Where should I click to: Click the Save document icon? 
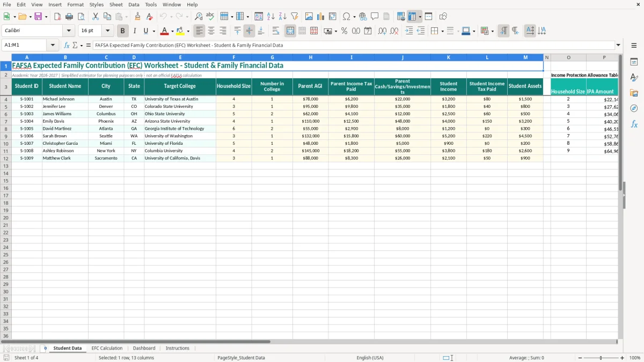point(38,17)
